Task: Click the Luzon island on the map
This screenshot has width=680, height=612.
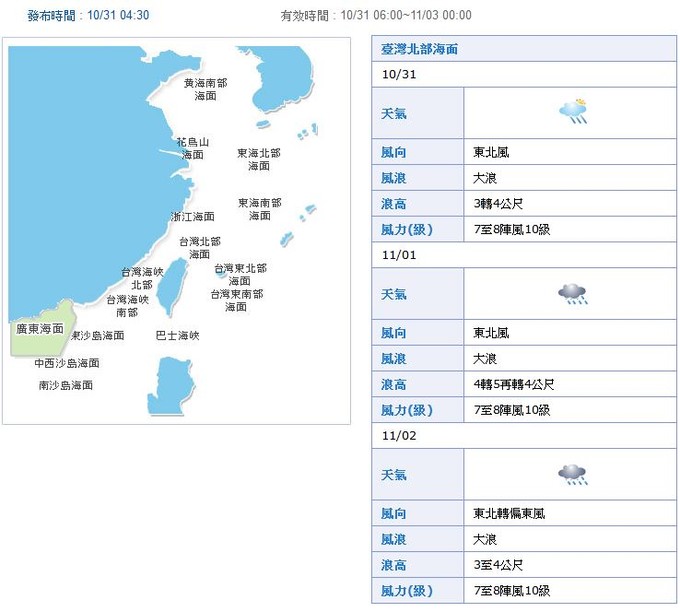Action: (170, 386)
